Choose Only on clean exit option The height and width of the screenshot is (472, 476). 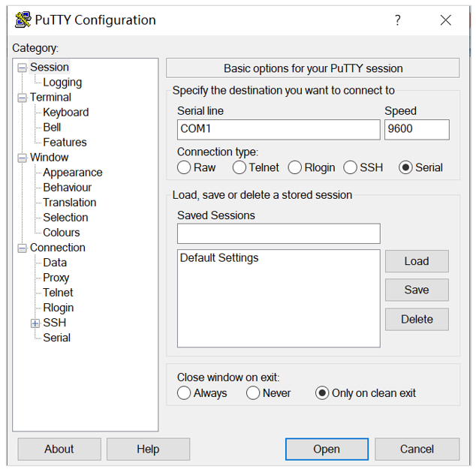322,392
